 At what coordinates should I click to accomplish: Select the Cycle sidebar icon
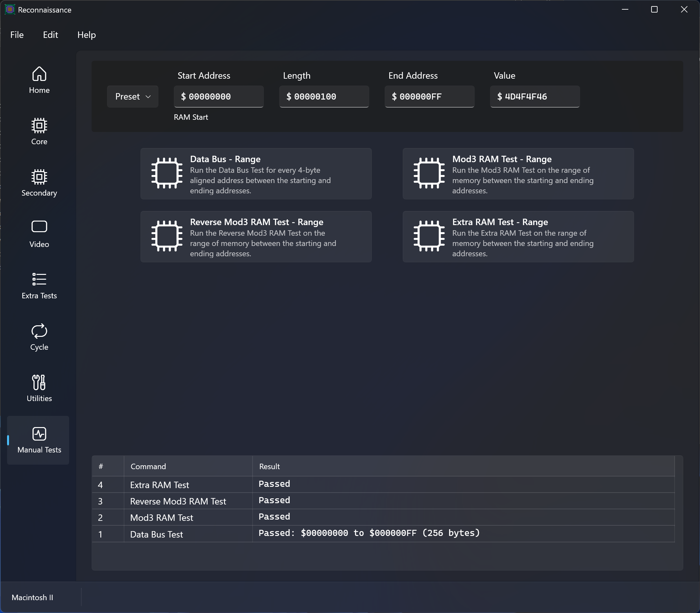pos(39,337)
